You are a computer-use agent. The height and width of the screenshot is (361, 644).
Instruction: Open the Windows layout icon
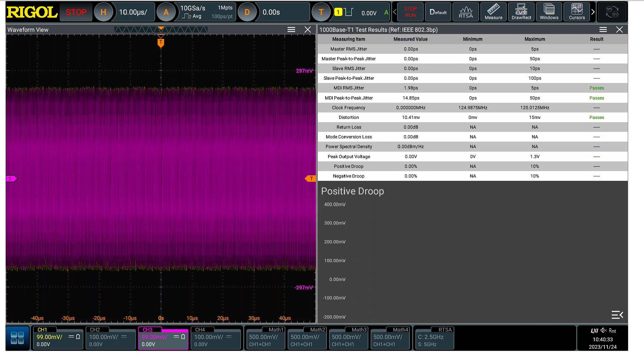point(549,12)
